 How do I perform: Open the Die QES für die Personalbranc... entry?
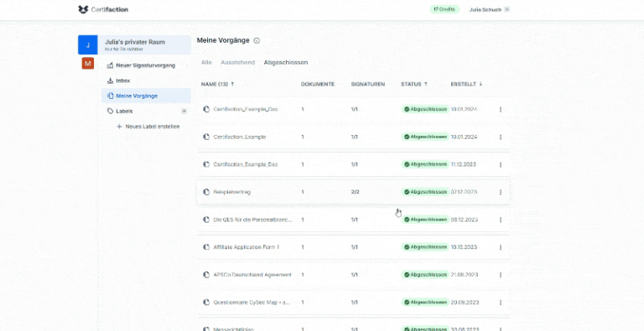point(253,220)
